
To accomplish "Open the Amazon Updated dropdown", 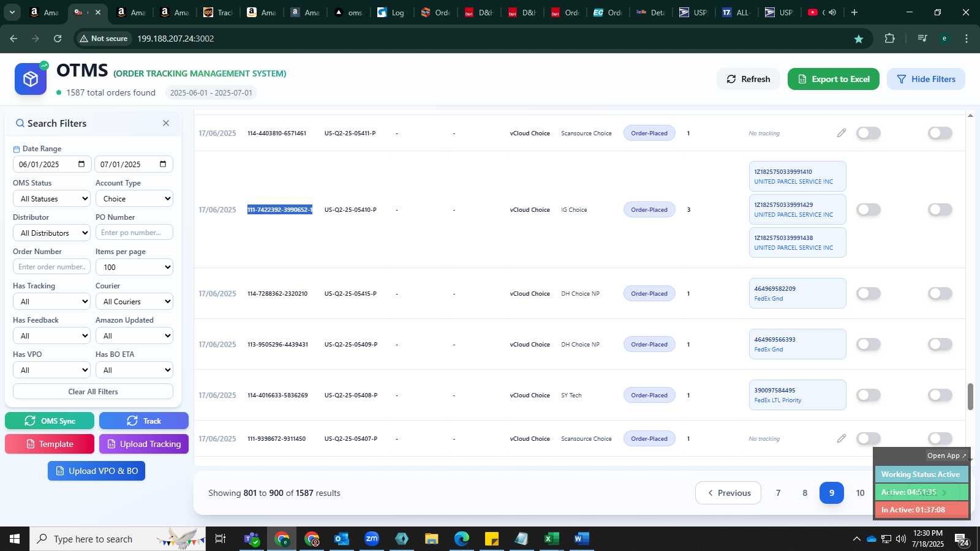I will pyautogui.click(x=134, y=335).
